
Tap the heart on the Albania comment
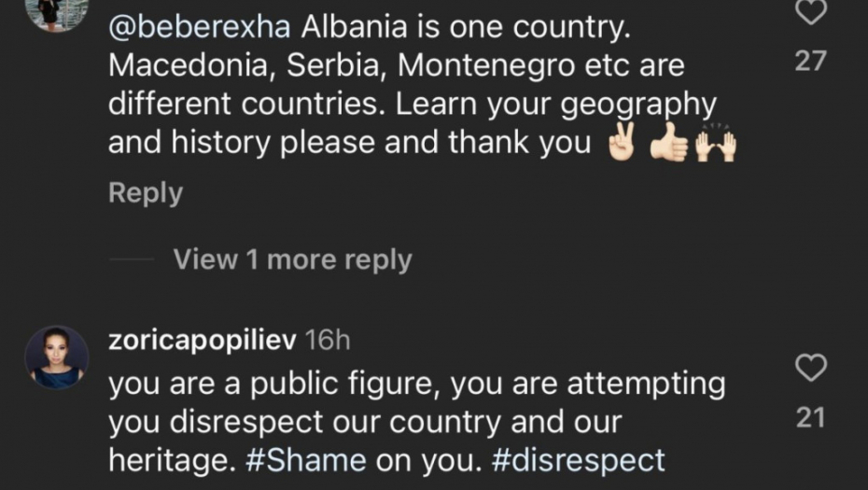click(811, 12)
